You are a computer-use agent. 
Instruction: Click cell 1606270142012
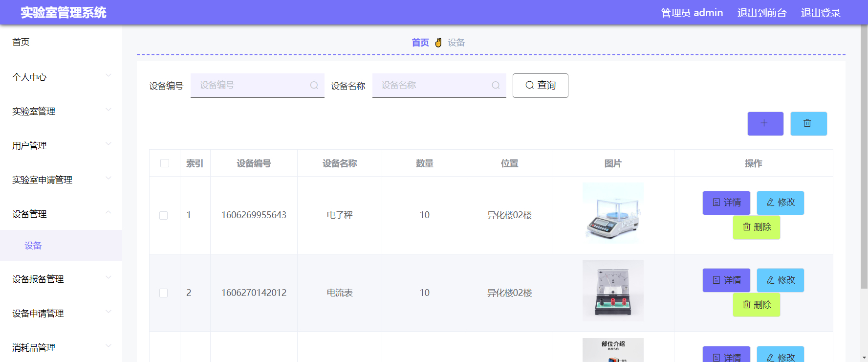254,293
